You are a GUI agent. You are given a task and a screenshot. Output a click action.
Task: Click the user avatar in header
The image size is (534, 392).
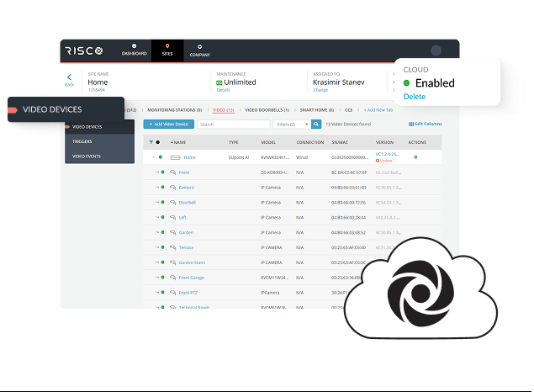tap(436, 50)
